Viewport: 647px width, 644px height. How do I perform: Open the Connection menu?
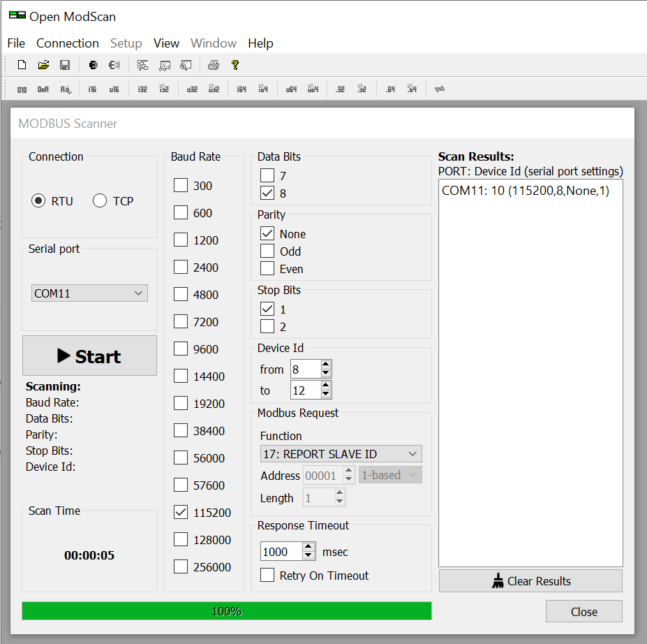(x=68, y=43)
